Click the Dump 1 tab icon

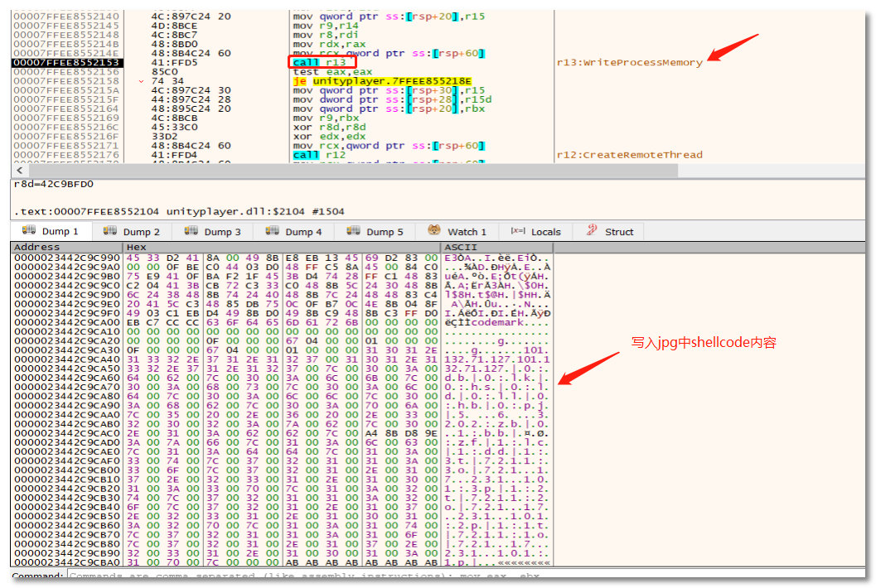point(29,231)
